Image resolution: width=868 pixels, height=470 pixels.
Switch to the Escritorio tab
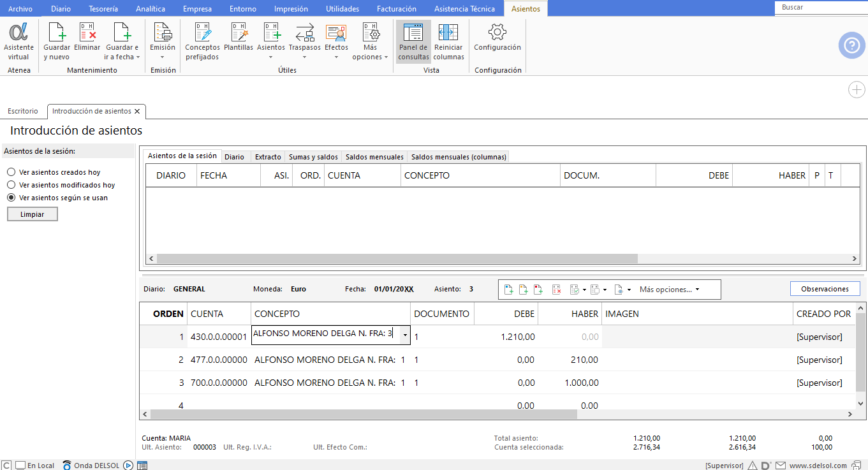tap(23, 111)
